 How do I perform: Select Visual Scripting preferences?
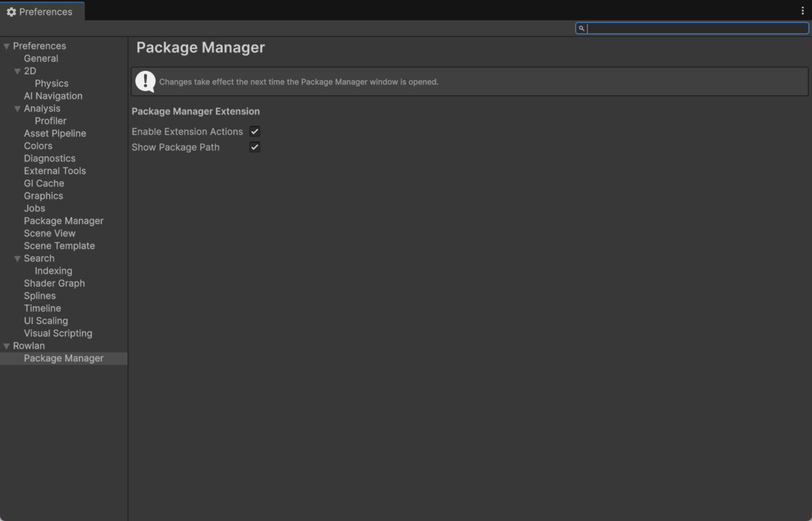coord(58,333)
